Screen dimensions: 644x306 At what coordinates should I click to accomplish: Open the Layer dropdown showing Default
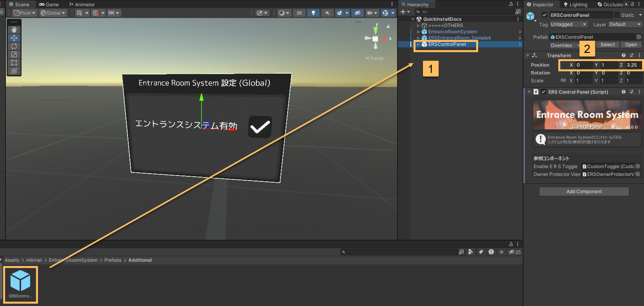[x=625, y=24]
